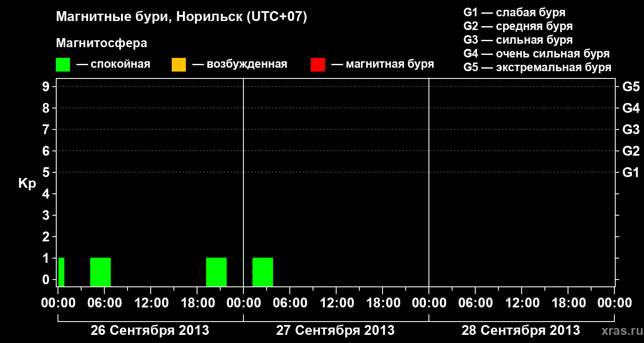This screenshot has width=644, height=343.
Task: Click the right-axis 'G4' label
Action: (x=631, y=108)
